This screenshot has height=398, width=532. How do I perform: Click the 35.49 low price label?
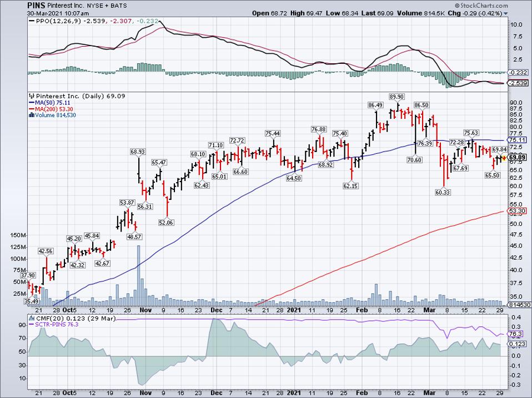pyautogui.click(x=31, y=301)
